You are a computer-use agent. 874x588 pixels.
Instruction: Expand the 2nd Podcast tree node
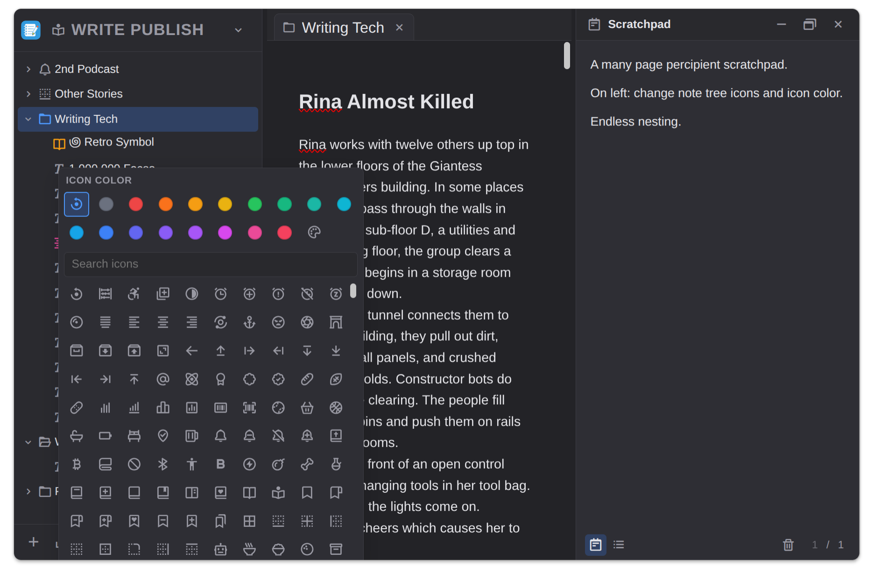pyautogui.click(x=28, y=69)
